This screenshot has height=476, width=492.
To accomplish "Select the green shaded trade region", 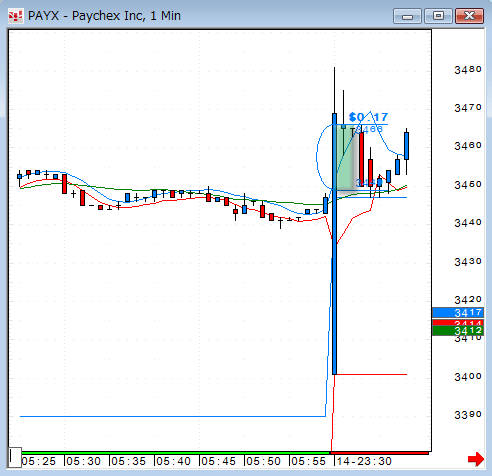I will 347,157.
